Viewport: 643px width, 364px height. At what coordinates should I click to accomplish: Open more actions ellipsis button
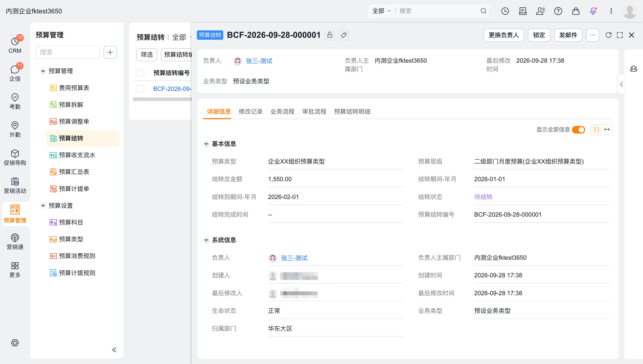tap(593, 35)
